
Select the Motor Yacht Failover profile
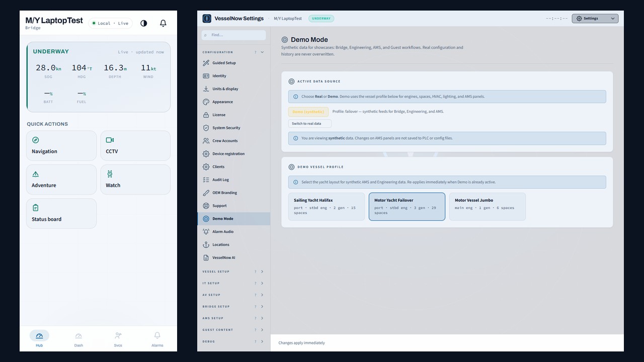pyautogui.click(x=407, y=207)
